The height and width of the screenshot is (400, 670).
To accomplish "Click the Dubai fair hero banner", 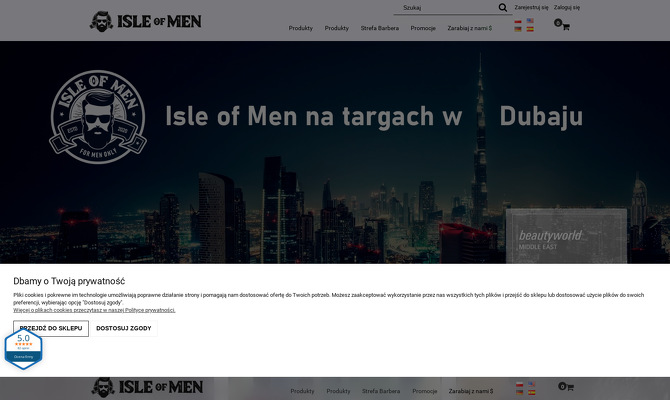I will pos(335,152).
